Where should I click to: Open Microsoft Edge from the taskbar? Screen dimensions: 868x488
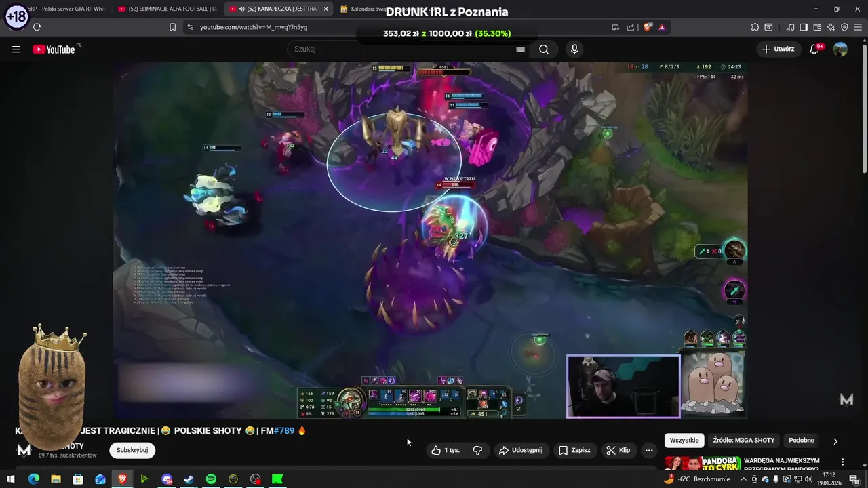coord(34,479)
